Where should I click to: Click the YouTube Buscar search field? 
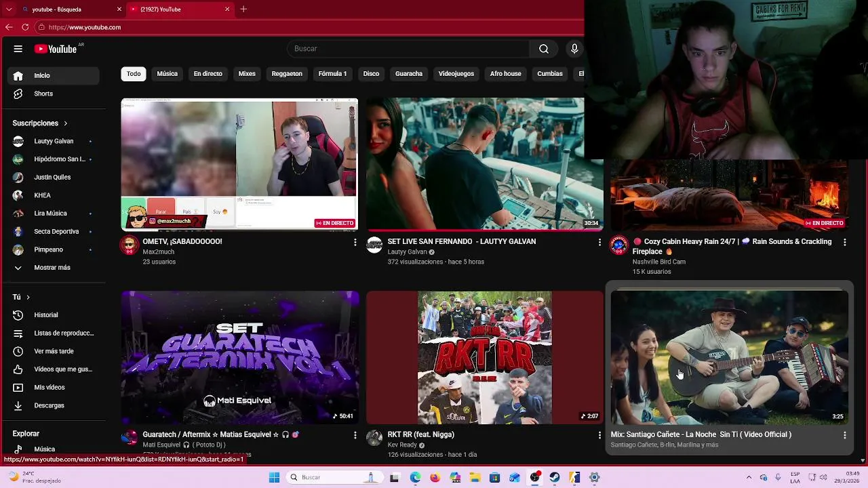pos(408,49)
